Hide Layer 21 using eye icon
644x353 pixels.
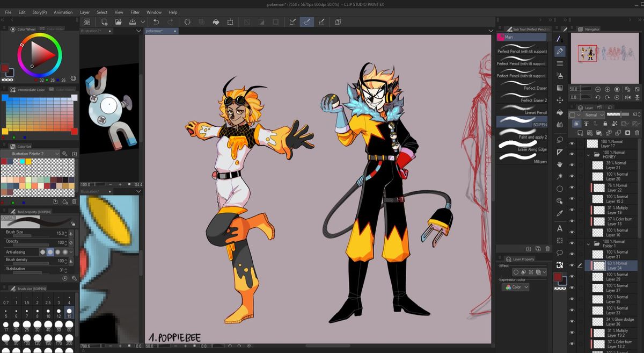572,165
